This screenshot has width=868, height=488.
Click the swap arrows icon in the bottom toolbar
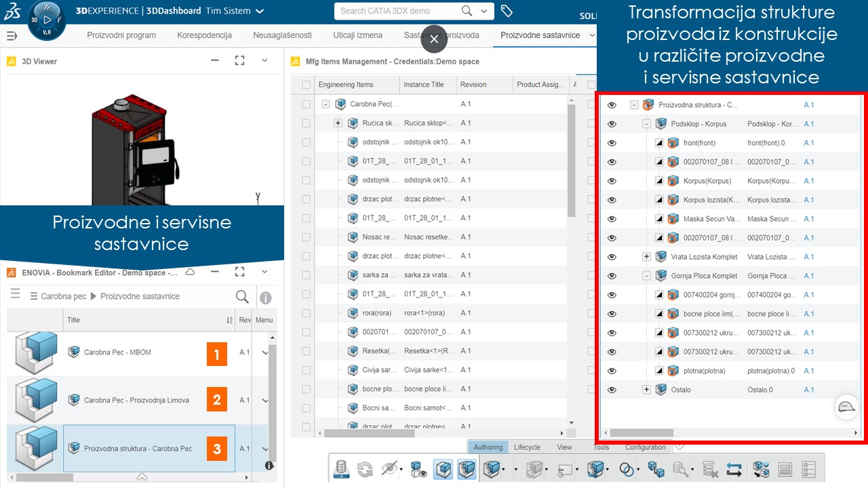[x=734, y=468]
